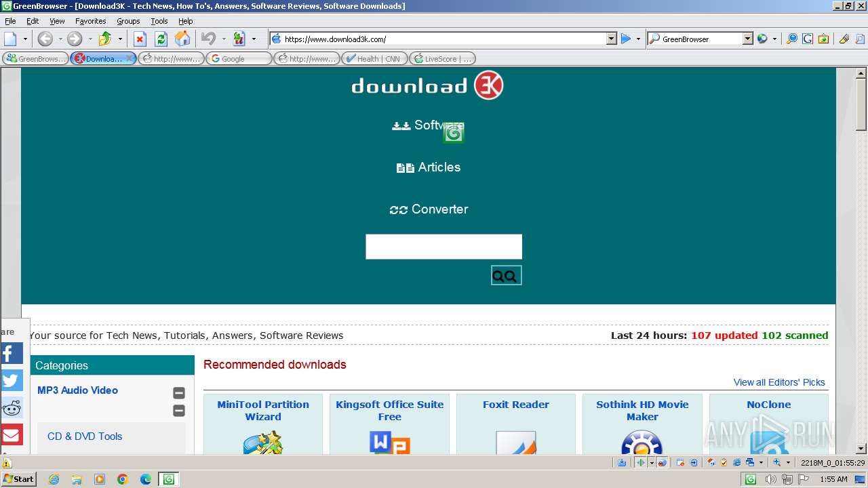Screen dimensions: 868x488
Task: Switch to the Health | CNN tab
Action: pyautogui.click(x=374, y=59)
